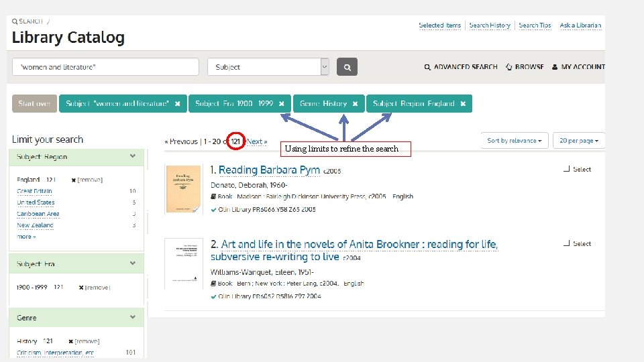Click the book icon on Anita Brookner record

pos(213,284)
